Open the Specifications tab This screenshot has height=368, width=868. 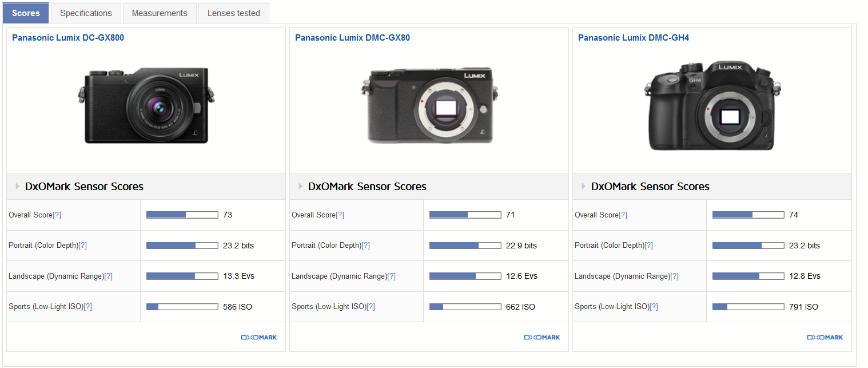tap(86, 13)
